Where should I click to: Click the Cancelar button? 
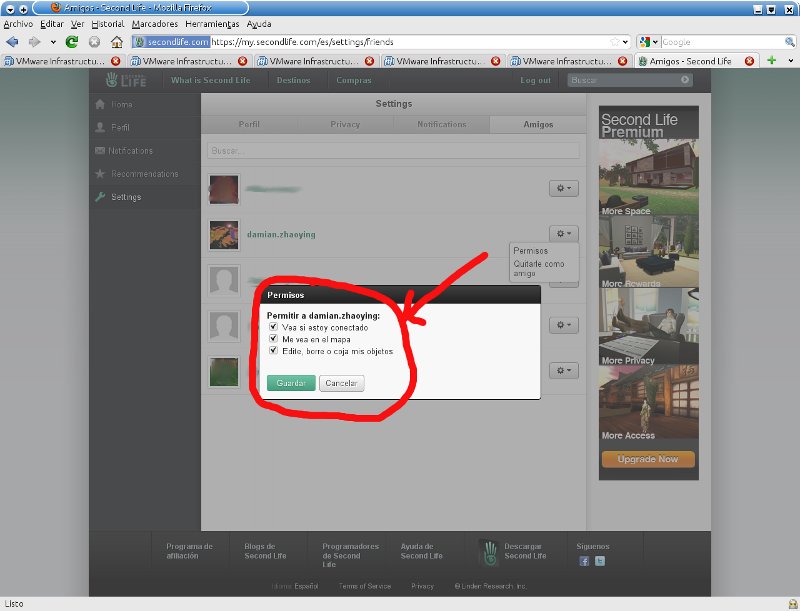click(x=341, y=383)
